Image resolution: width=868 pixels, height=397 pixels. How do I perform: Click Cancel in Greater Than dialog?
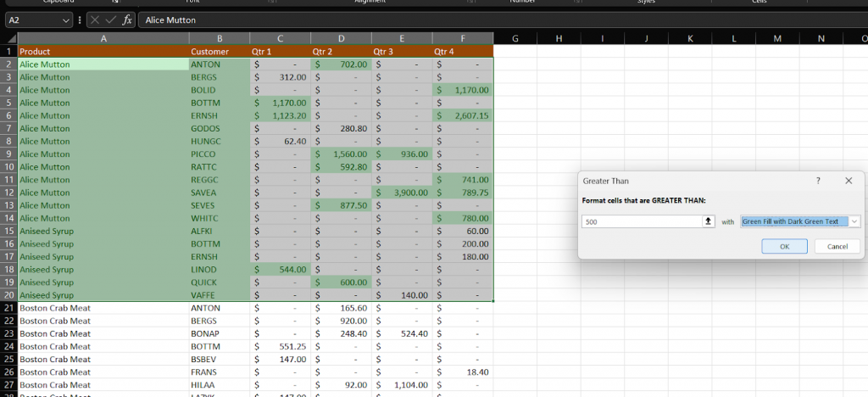(837, 246)
